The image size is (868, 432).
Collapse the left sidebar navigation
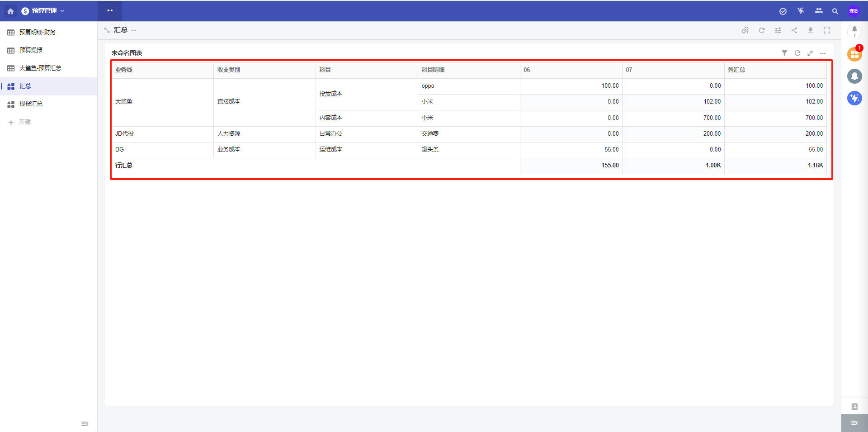pyautogui.click(x=85, y=424)
